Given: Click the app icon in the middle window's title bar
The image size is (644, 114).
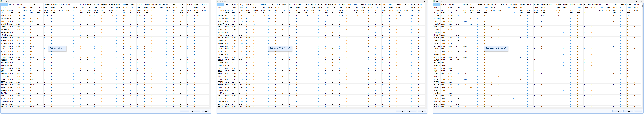Looking at the screenshot, I should (x=218, y=1).
